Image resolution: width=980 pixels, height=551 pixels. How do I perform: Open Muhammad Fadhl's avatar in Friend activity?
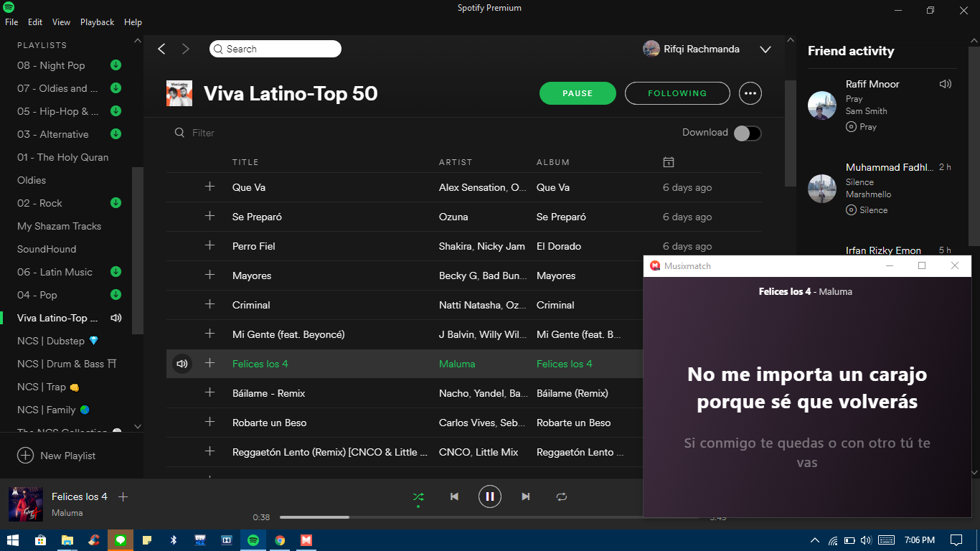[822, 189]
